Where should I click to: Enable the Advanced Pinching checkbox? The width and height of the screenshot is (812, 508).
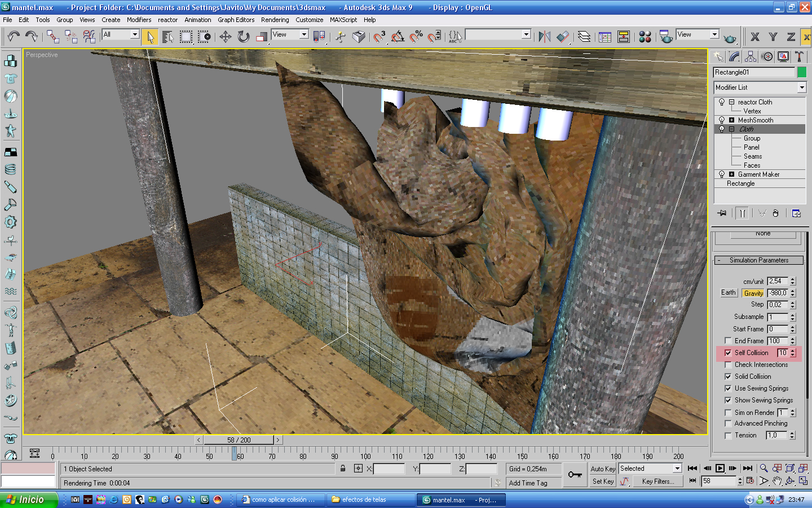pos(728,423)
